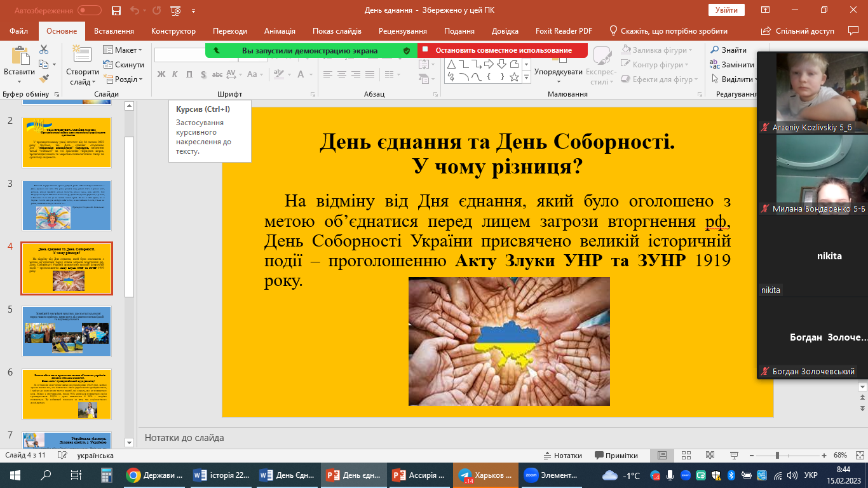Open the Макет layout dropdown

[x=128, y=50]
